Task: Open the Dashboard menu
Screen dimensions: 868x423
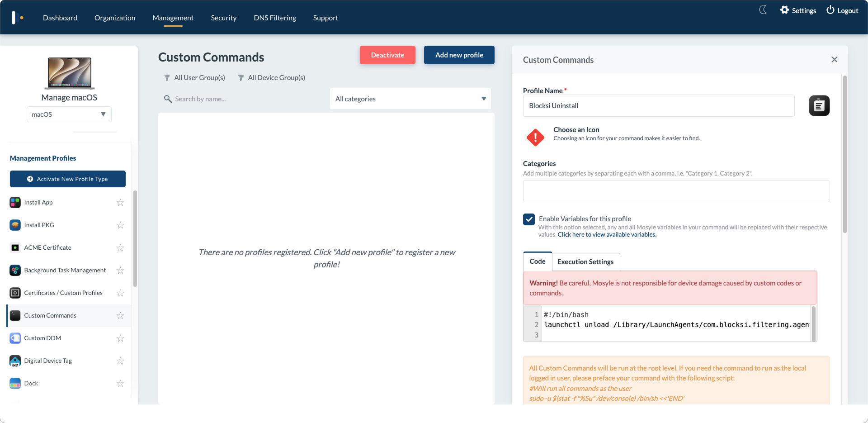Action: coord(60,18)
